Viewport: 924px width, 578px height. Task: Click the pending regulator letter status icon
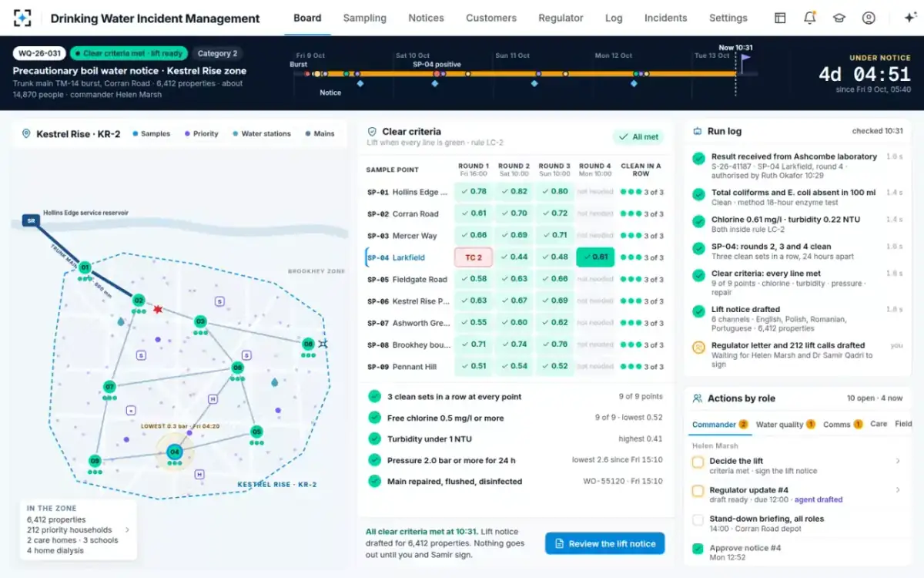coord(698,348)
